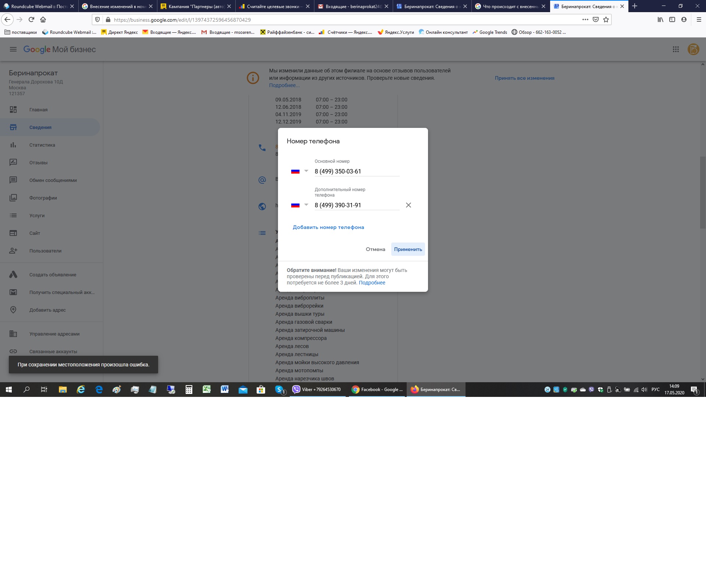Switch to Считайте целевые звонки tab
706x588 pixels.
275,6
